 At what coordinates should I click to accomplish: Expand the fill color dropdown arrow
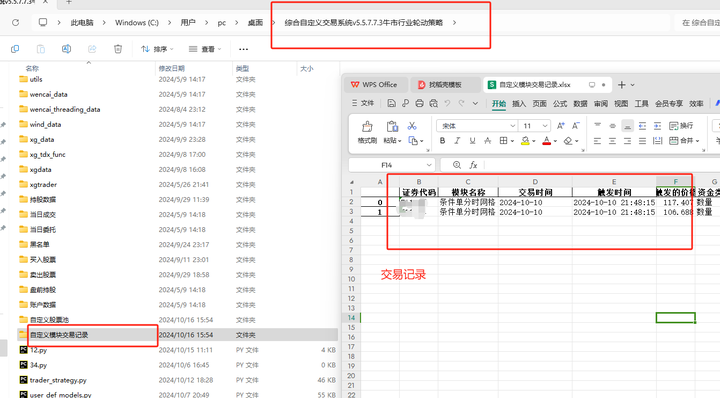[534, 141]
